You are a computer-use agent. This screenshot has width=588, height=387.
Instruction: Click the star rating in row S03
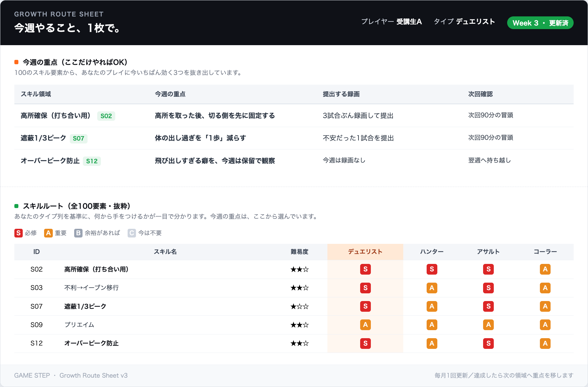coord(299,288)
